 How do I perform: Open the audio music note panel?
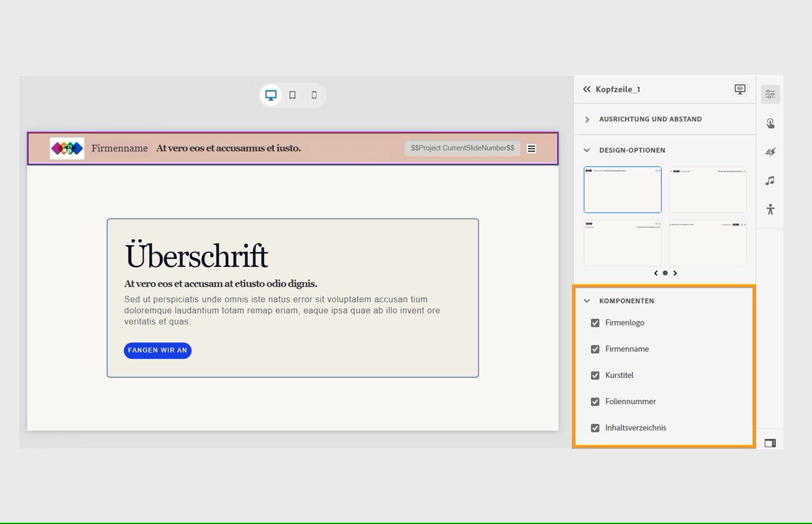coord(770,181)
